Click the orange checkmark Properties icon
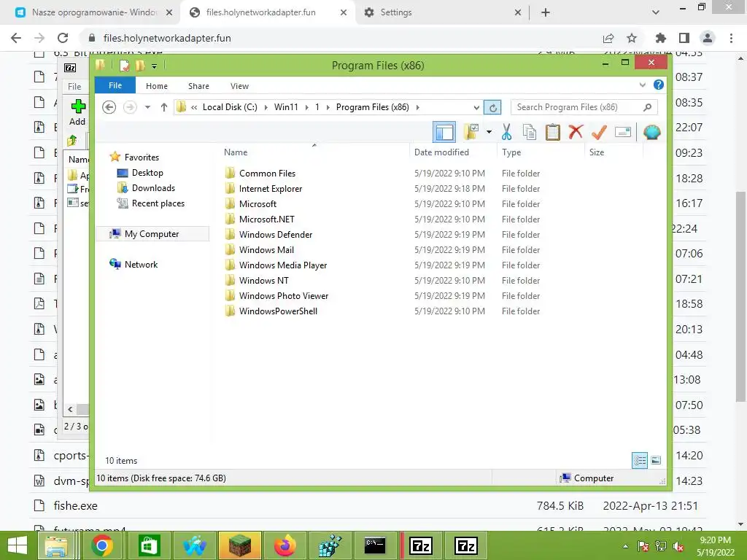The image size is (747, 560). [x=599, y=132]
